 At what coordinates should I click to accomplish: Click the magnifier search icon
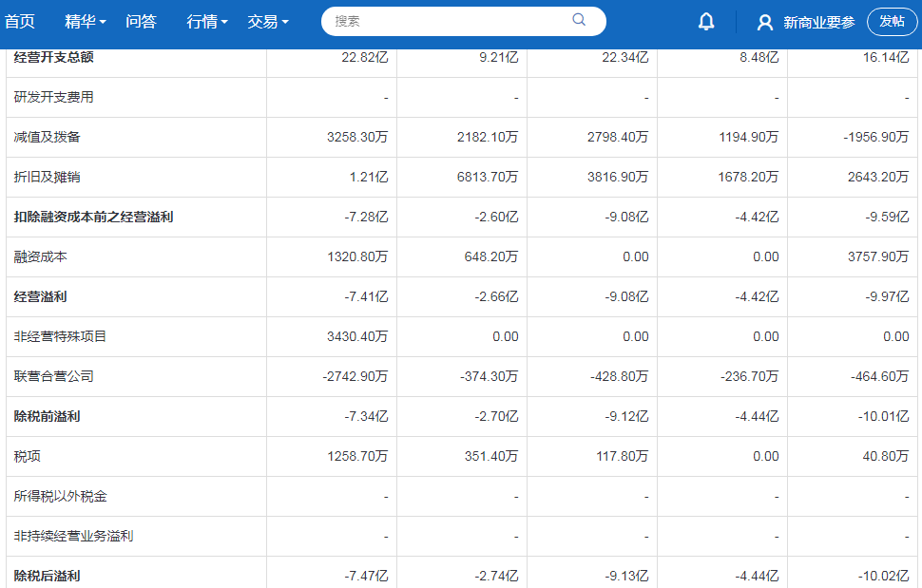(579, 20)
